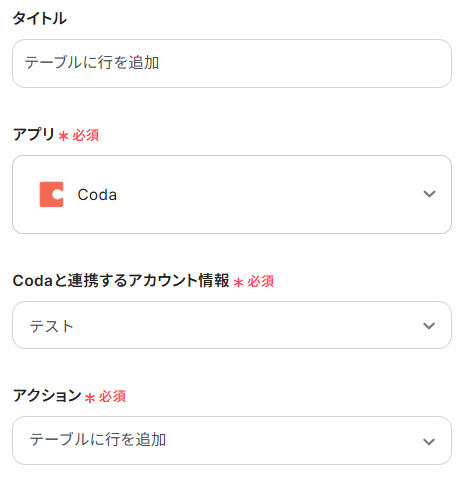
Task: Click the red asterisk next to アクション
Action: coord(90,398)
